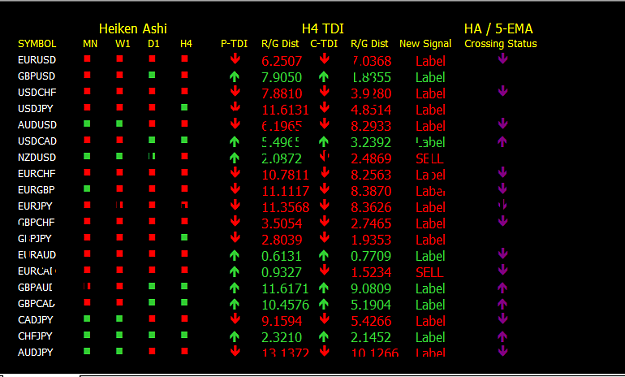Click the red C-TDI down arrow for GBPCHF
This screenshot has width=625, height=377.
[x=324, y=222]
